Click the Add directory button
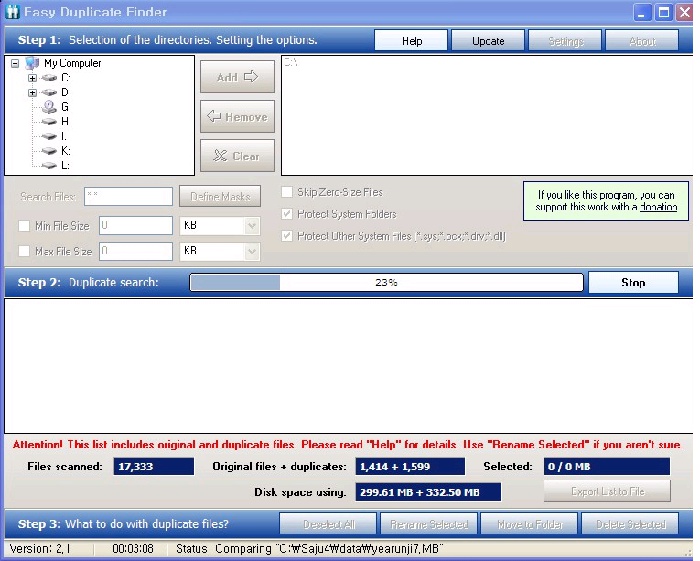The height and width of the screenshot is (561, 700). tap(238, 77)
